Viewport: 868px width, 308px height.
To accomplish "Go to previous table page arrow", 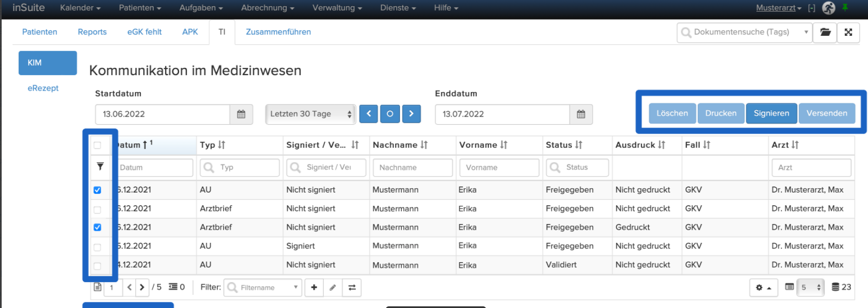I will click(129, 288).
